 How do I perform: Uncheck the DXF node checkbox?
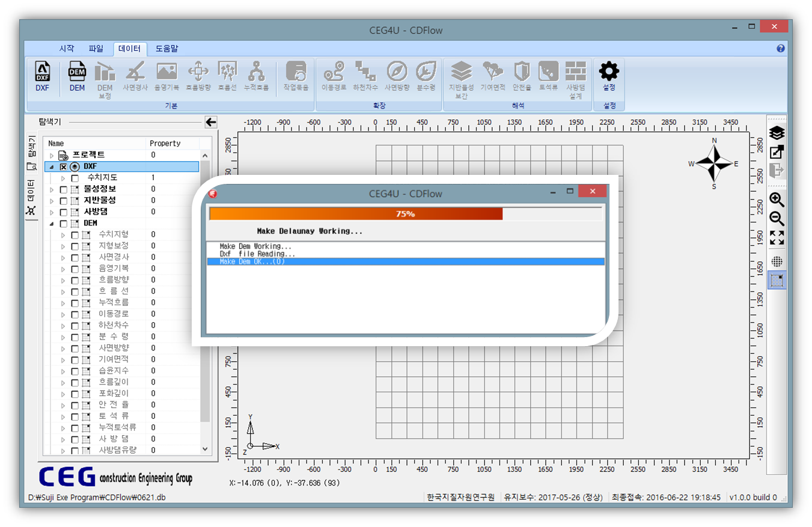click(64, 166)
